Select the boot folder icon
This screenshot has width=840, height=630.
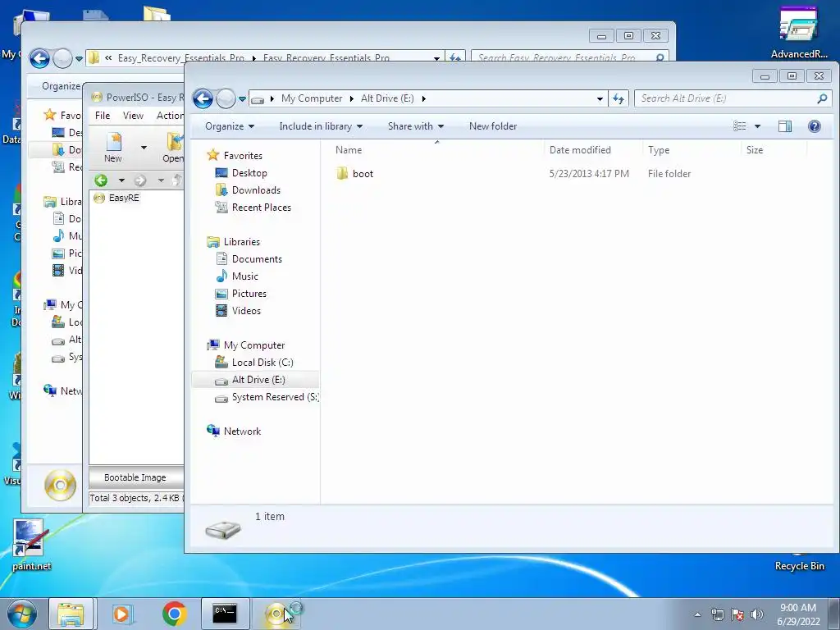point(342,174)
